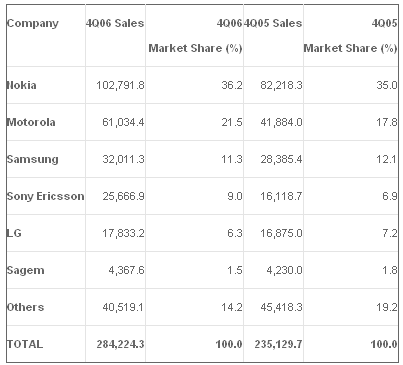Click Sony Ericsson 4Q05 share 6.9
The image size is (403, 365).
click(x=390, y=196)
